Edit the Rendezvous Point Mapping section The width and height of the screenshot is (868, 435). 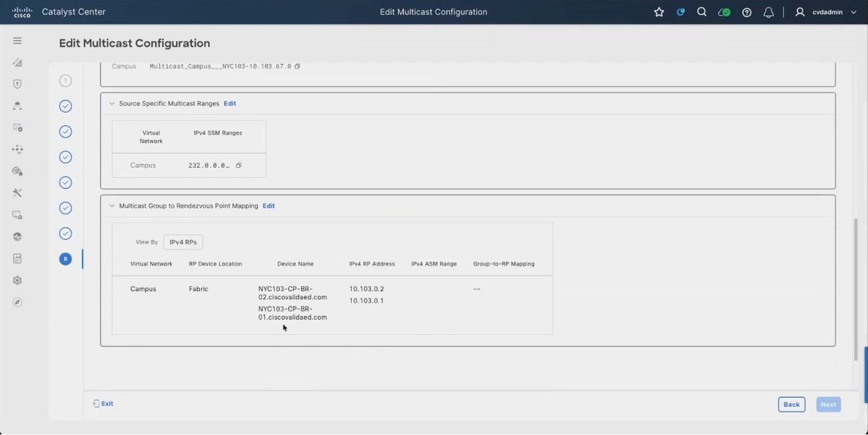268,206
